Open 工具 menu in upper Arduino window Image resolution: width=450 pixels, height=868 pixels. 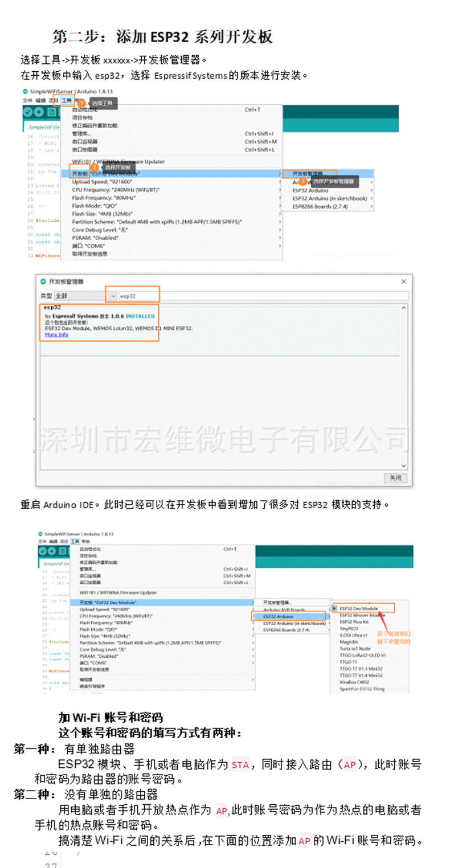pyautogui.click(x=67, y=100)
